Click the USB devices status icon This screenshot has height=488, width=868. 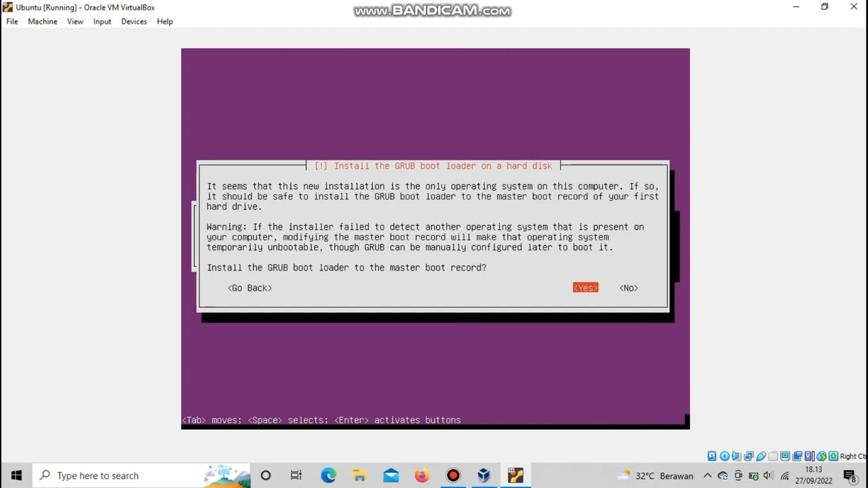pyautogui.click(x=761, y=456)
